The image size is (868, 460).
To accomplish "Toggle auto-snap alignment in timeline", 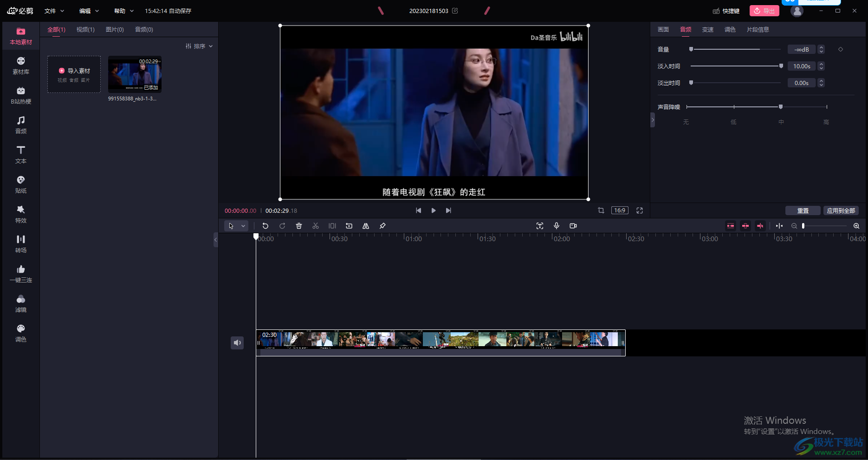I will pyautogui.click(x=745, y=226).
